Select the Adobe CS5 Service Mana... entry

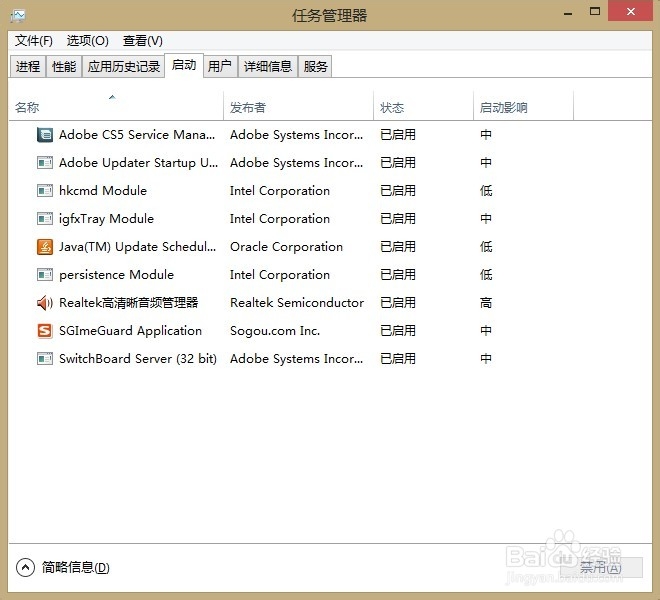(137, 135)
